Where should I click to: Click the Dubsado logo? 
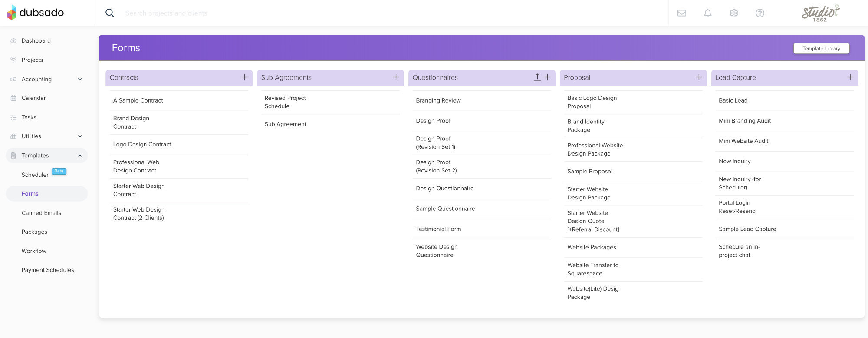point(36,13)
